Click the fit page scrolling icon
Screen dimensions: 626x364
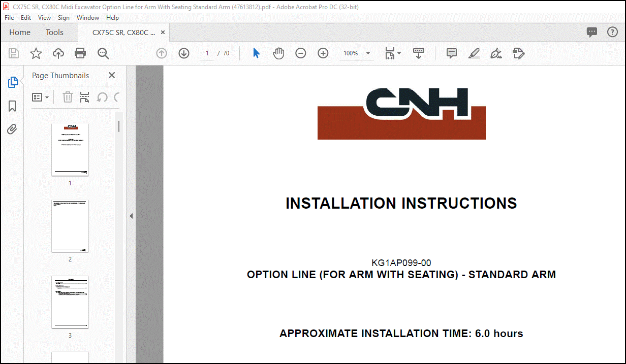(x=390, y=53)
